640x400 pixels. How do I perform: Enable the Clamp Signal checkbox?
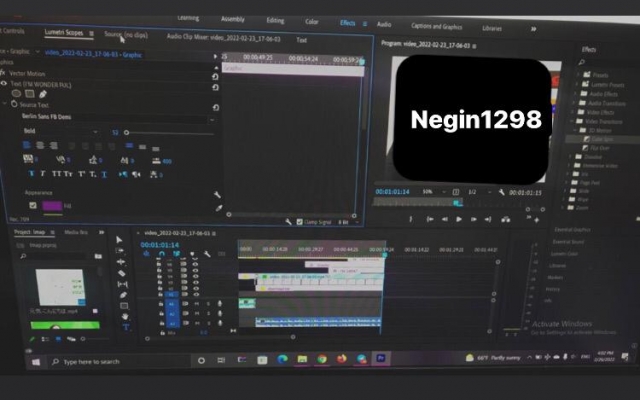click(x=299, y=222)
